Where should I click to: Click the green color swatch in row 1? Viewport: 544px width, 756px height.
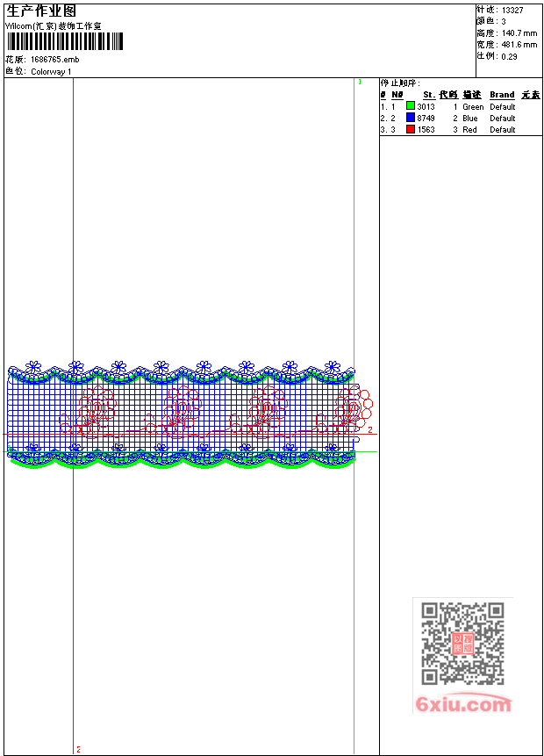click(x=411, y=106)
